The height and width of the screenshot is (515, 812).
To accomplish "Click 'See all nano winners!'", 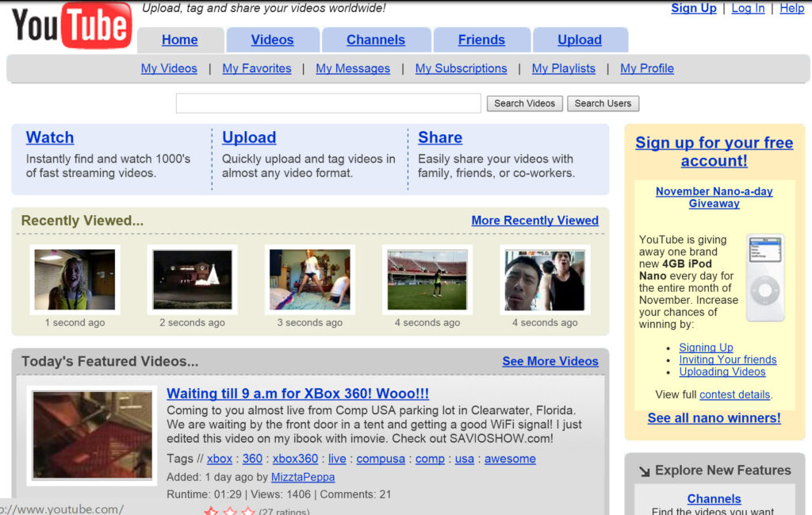I will click(x=714, y=418).
